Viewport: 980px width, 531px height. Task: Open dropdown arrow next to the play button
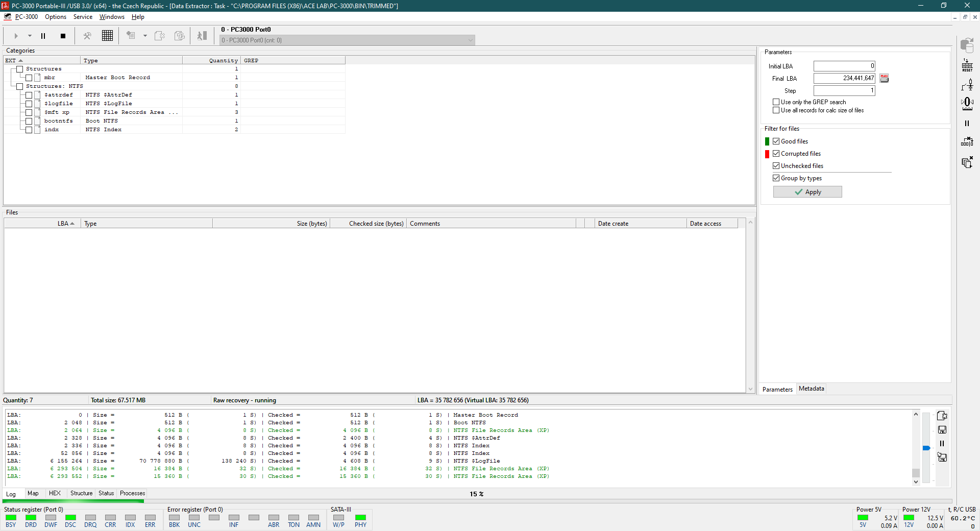[30, 36]
